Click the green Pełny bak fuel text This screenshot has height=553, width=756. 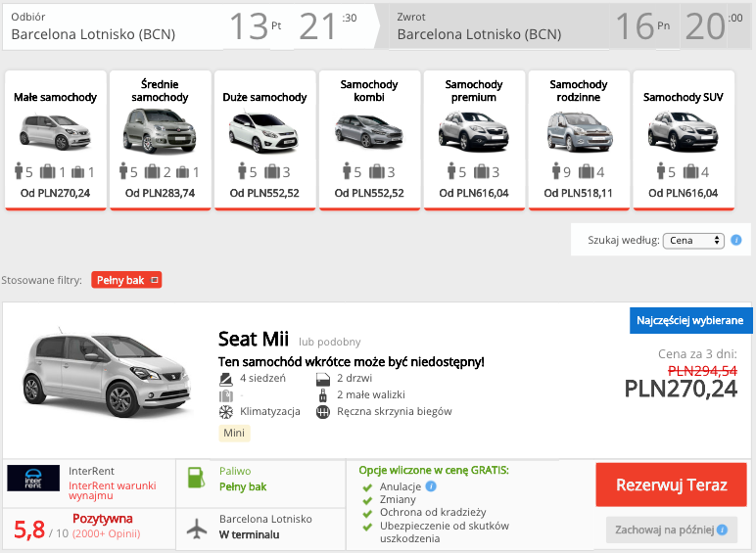click(243, 487)
